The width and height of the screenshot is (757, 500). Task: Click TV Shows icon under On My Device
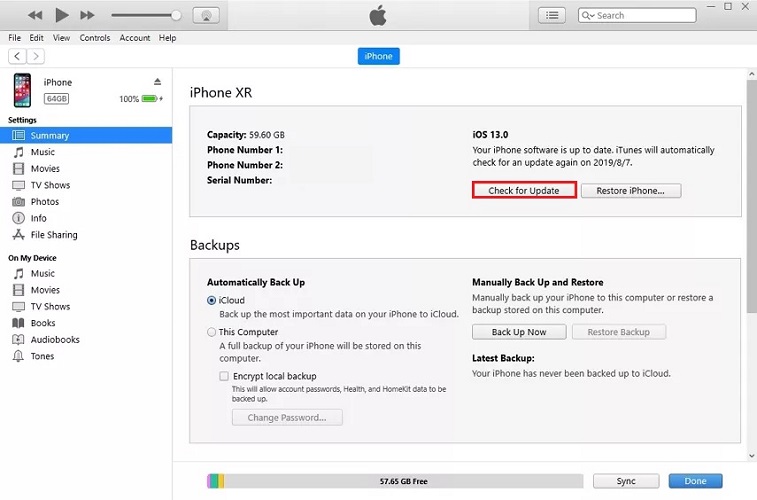click(x=18, y=307)
